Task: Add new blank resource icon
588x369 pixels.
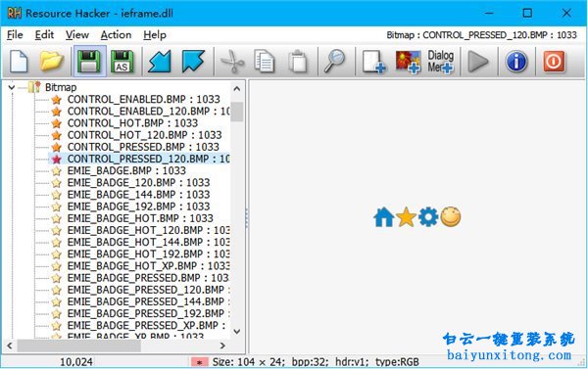Action: pyautogui.click(x=373, y=63)
